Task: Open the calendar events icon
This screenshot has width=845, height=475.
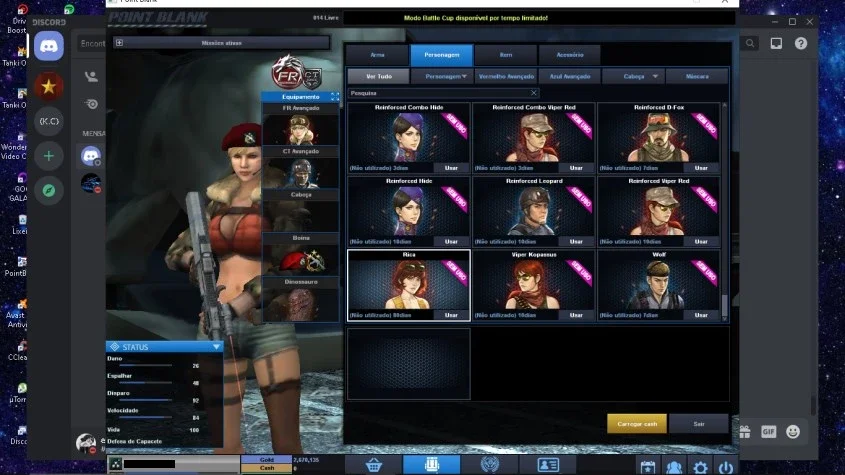Action: click(648, 467)
